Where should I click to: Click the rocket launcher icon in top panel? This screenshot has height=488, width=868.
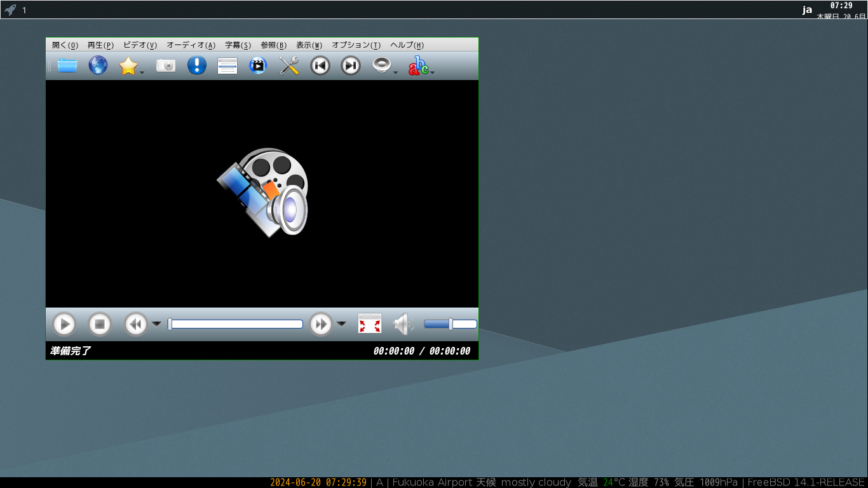click(10, 10)
